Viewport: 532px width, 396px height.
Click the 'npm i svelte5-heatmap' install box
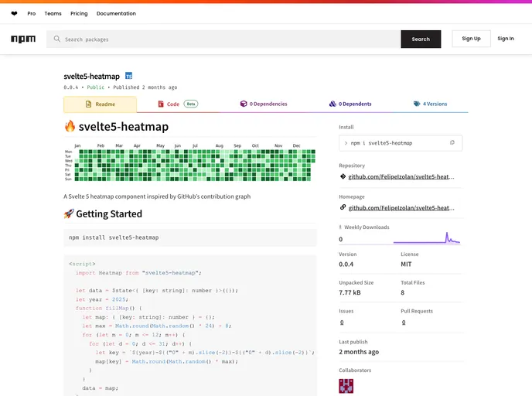(x=401, y=143)
